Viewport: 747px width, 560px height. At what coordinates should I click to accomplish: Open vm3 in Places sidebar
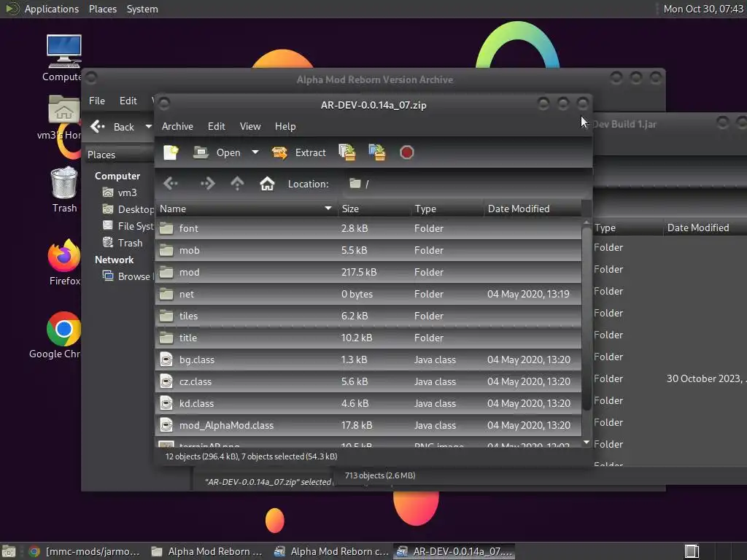click(x=120, y=192)
